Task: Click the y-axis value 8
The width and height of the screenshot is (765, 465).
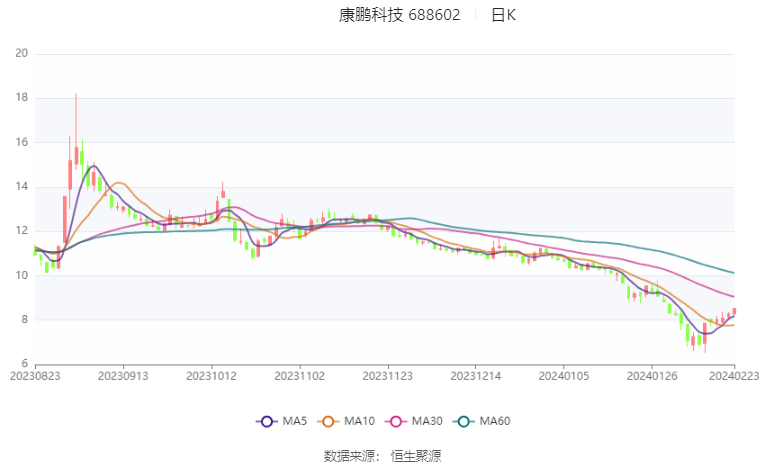Action: tap(24, 320)
